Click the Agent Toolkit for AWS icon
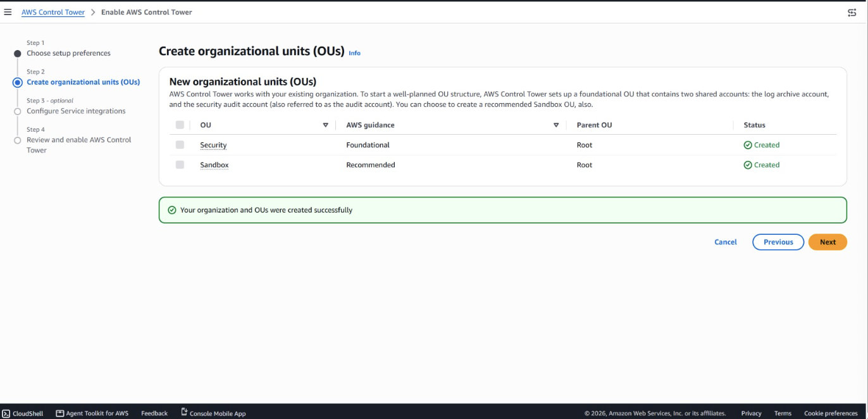868x419 pixels. point(60,413)
